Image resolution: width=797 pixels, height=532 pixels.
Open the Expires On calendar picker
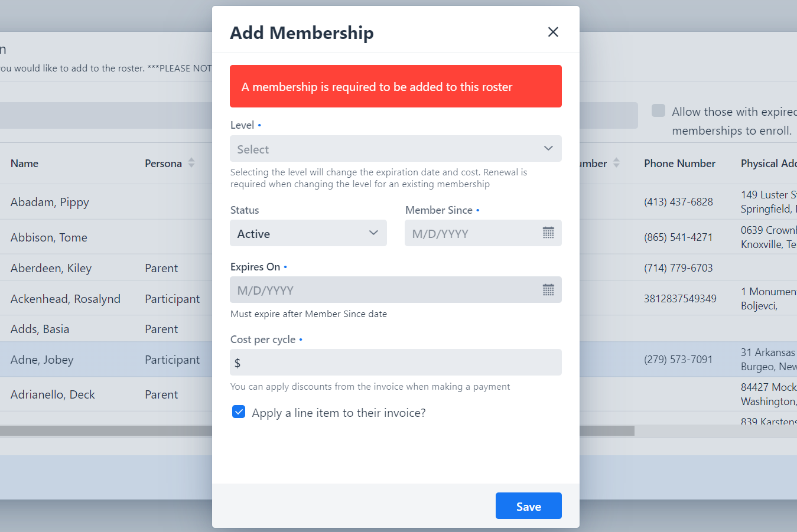point(548,290)
